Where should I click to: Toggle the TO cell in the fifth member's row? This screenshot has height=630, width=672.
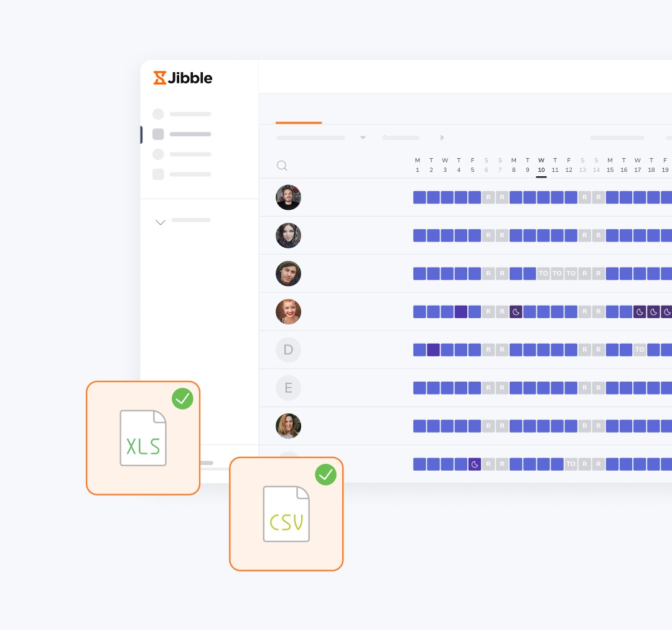click(640, 350)
